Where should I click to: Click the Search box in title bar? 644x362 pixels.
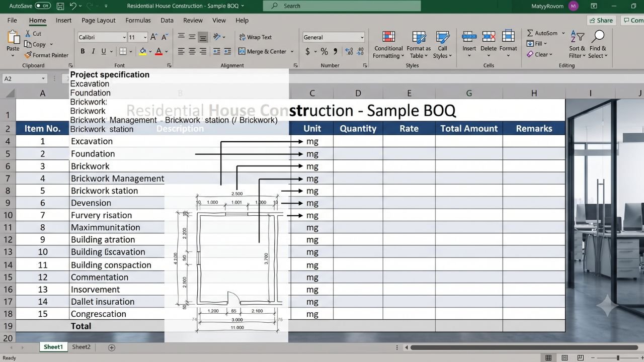tap(342, 6)
